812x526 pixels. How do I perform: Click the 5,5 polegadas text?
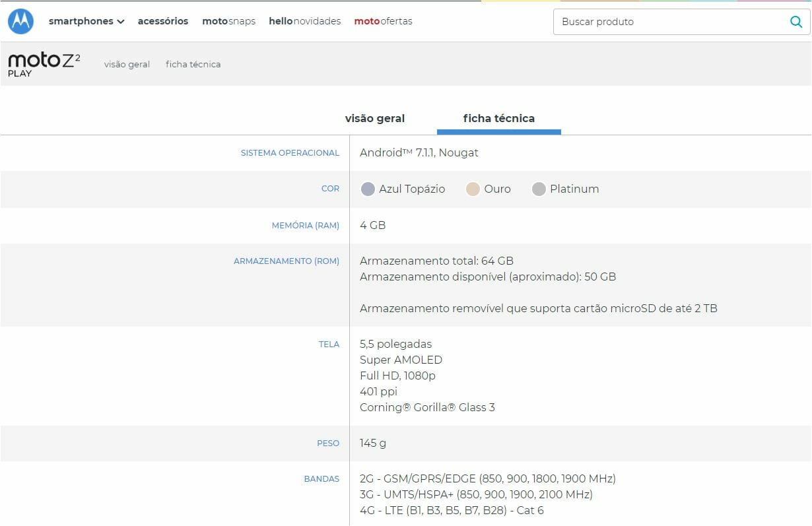[395, 344]
